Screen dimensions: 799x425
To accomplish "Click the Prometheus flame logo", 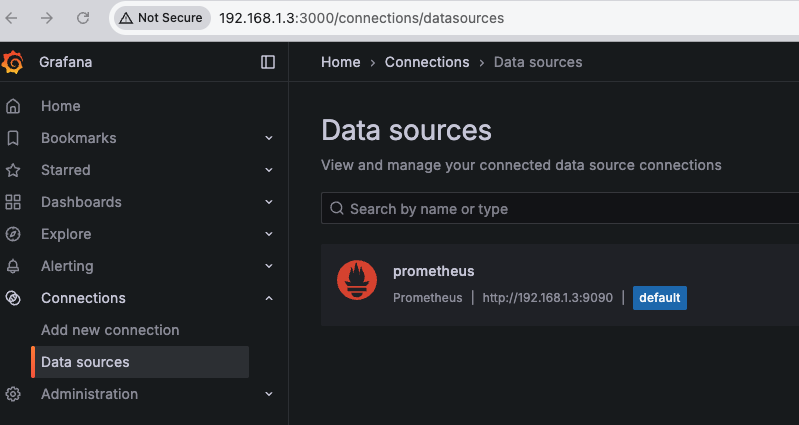I will [x=357, y=282].
